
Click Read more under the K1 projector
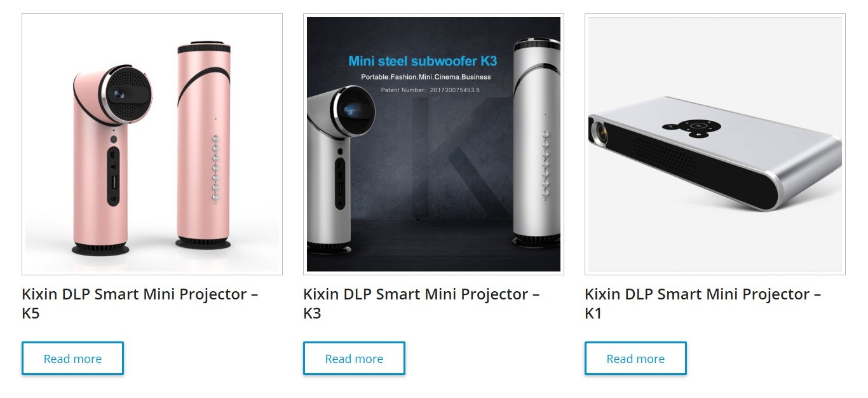click(x=635, y=359)
